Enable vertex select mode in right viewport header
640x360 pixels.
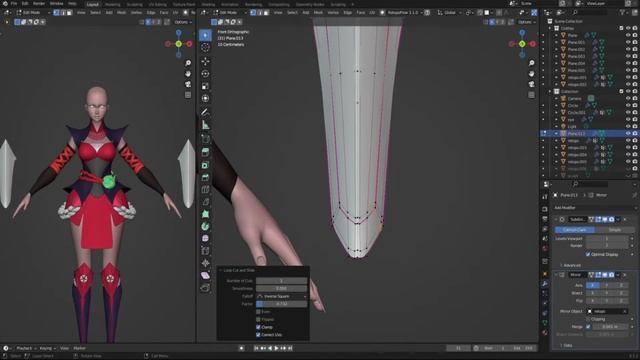click(253, 13)
